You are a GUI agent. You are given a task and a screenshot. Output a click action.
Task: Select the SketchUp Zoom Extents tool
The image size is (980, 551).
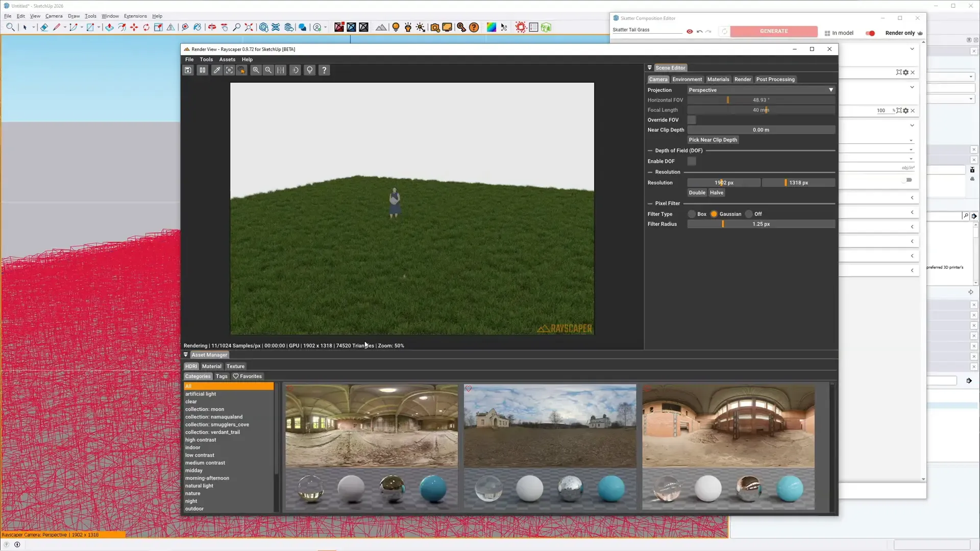tap(249, 27)
